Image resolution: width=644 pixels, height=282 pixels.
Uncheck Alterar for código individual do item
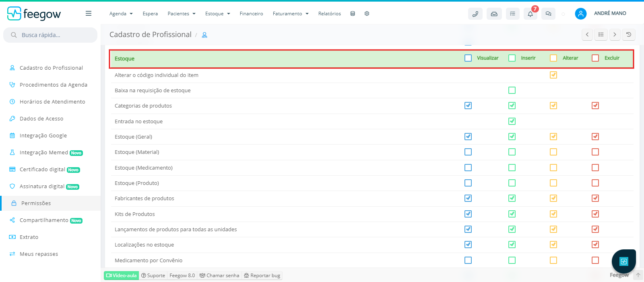(x=553, y=75)
